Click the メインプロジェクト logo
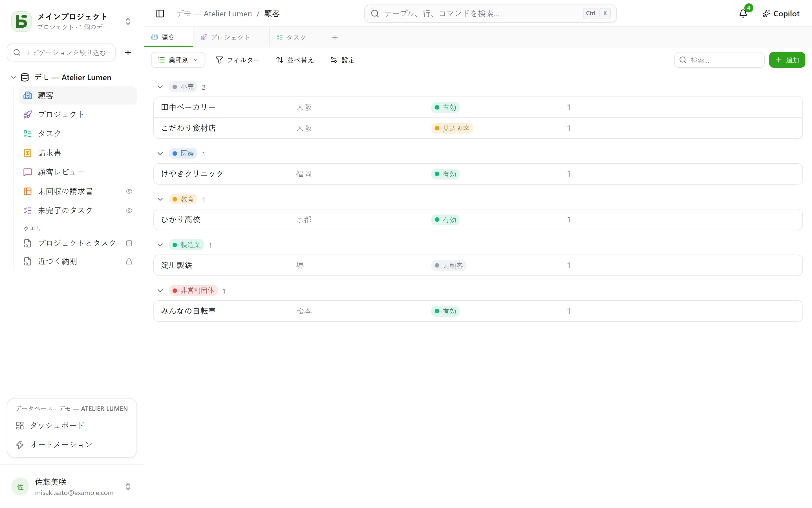Screen dimensions: 812x508 click(21, 21)
